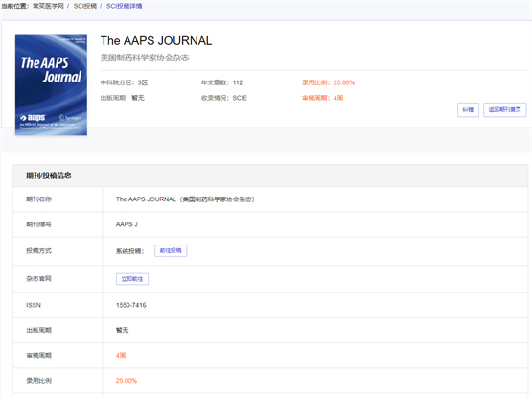Click the orange 录用比例 25.00% header stat
This screenshot has width=532, height=397.
[x=328, y=82]
